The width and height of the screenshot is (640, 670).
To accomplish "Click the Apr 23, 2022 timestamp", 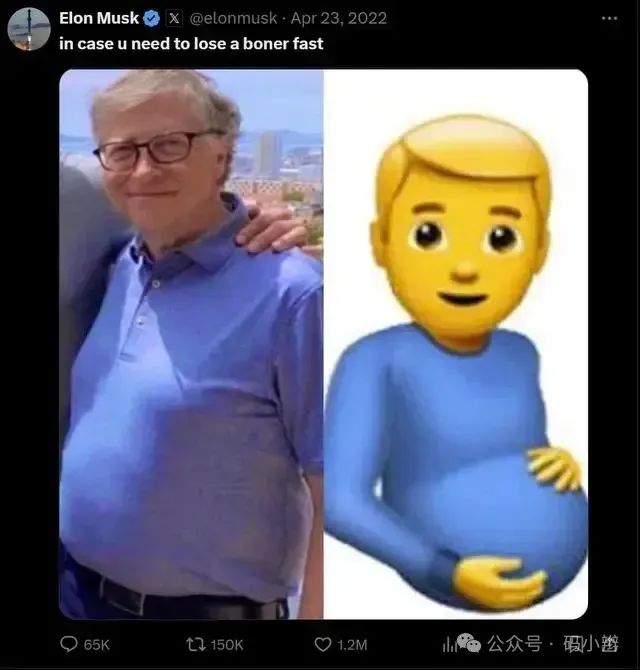I will coord(339,18).
